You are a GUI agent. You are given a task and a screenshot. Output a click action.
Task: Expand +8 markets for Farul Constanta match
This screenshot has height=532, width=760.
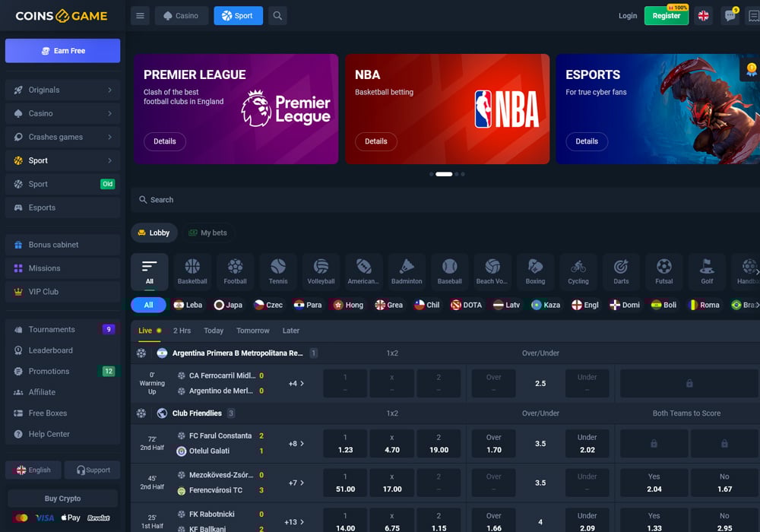(296, 444)
